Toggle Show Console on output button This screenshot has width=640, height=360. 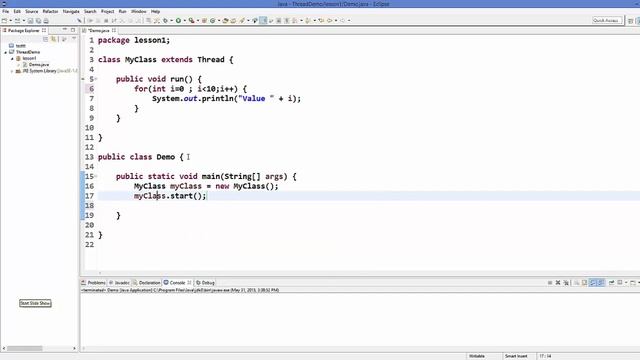(601, 282)
